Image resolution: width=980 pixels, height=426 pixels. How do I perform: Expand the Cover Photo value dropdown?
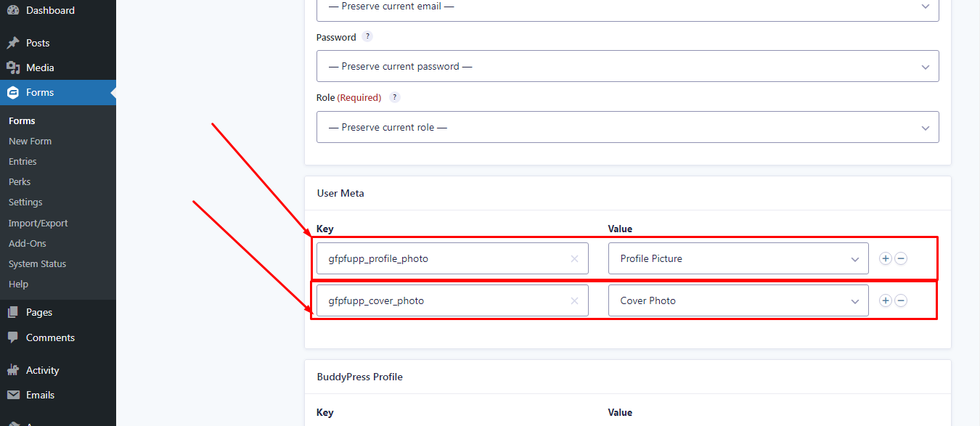738,300
